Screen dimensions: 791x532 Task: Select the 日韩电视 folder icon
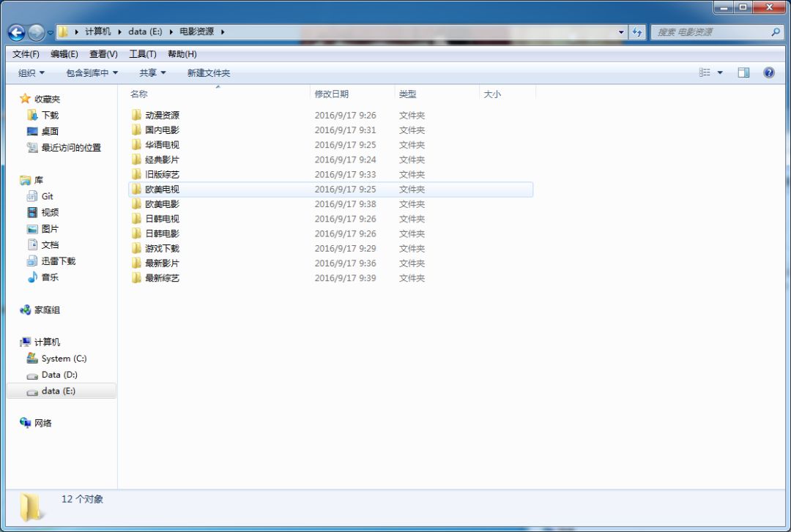tap(136, 218)
